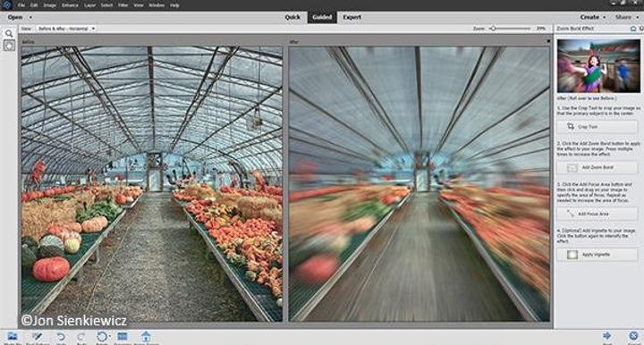
Task: Click the zoom percentage field
Action: click(x=541, y=29)
